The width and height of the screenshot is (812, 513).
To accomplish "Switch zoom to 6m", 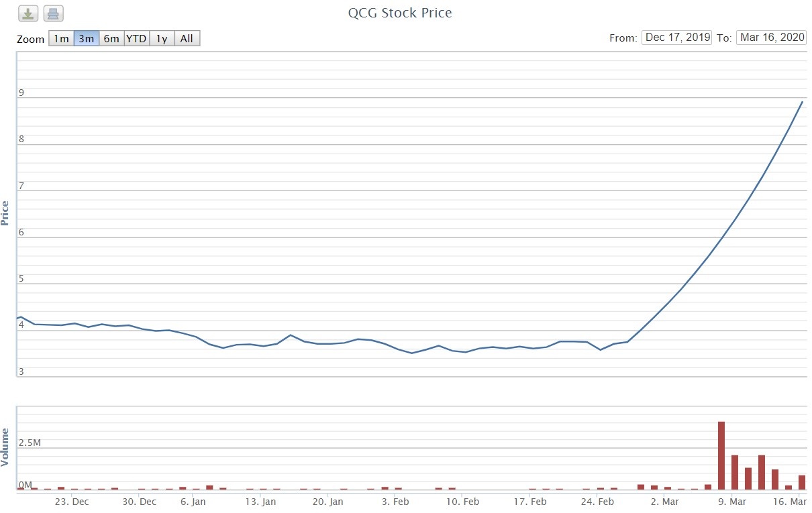I will point(111,38).
